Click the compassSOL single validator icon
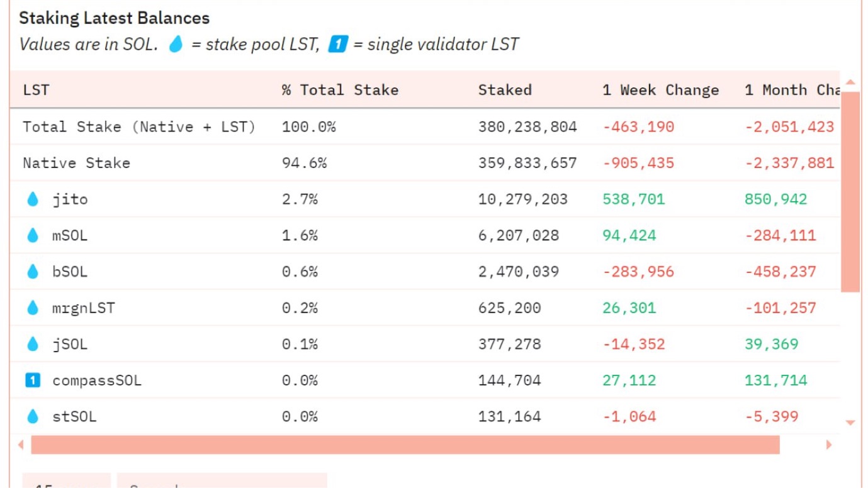 click(x=33, y=380)
